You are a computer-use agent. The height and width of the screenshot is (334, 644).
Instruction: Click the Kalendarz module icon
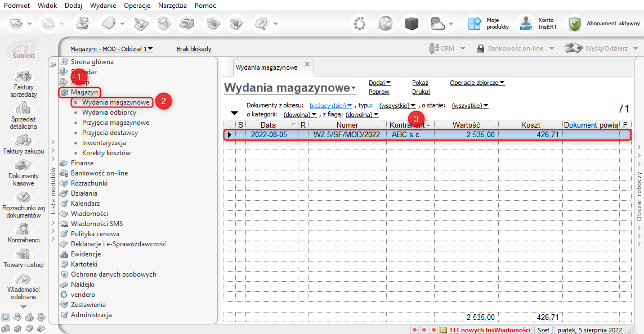tap(64, 203)
